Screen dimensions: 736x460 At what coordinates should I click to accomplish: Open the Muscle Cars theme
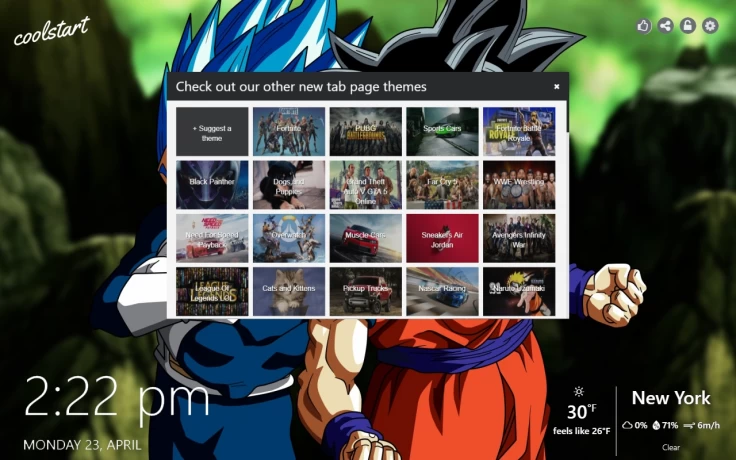pyautogui.click(x=366, y=238)
